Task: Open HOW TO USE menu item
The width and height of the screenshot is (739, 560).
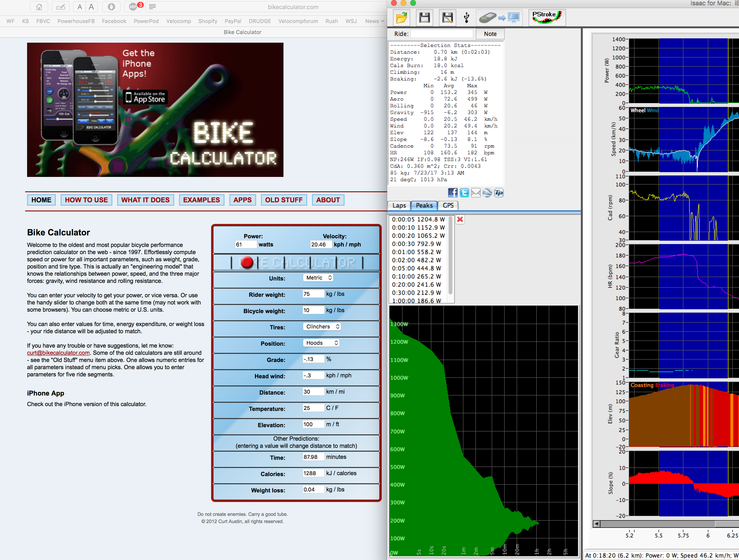Action: coord(86,200)
